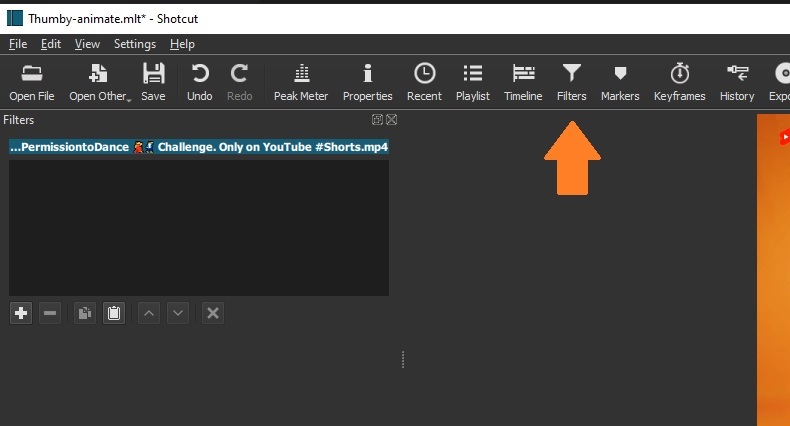Toggle the Keyframes panel
This screenshot has width=790, height=426.
point(679,82)
